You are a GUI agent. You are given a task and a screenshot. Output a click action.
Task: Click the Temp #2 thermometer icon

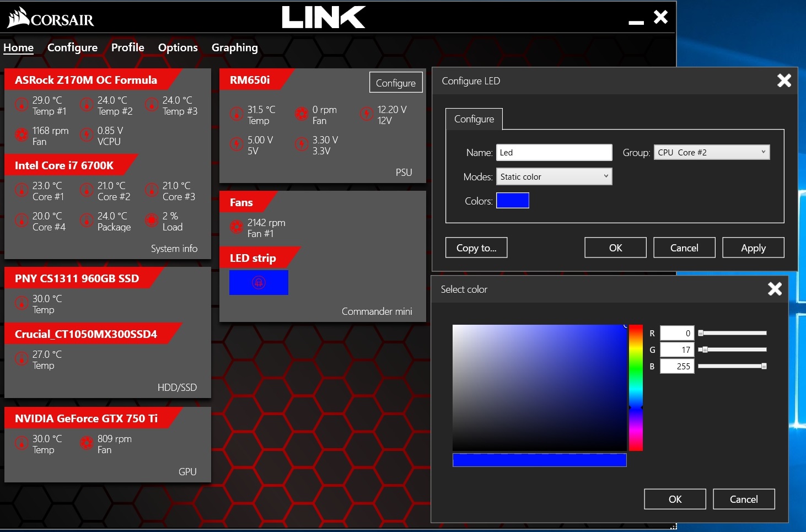(x=87, y=104)
